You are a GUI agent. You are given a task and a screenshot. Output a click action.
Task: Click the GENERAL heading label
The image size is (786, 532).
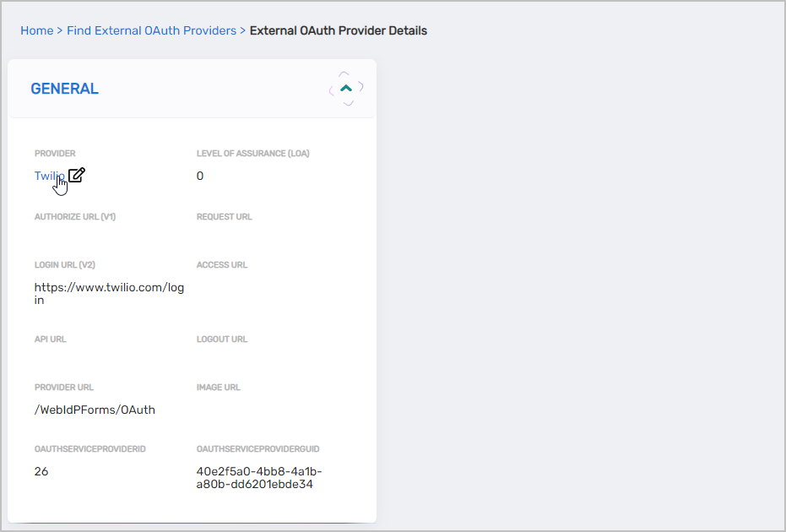click(64, 88)
